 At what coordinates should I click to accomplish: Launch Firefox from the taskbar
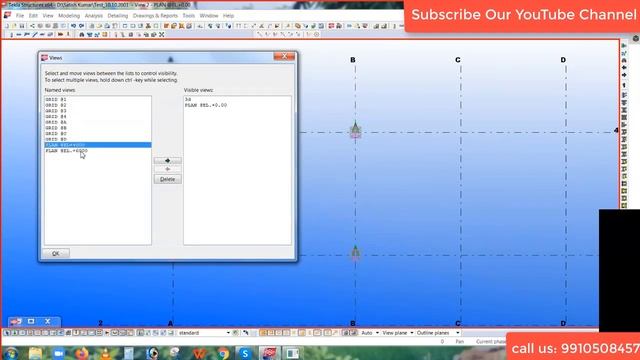(82, 353)
